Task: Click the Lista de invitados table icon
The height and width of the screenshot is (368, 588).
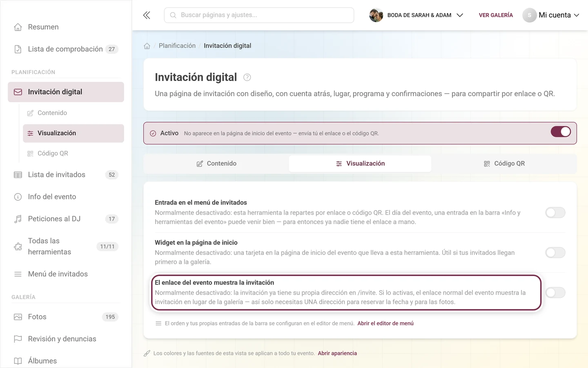Action: tap(18, 175)
